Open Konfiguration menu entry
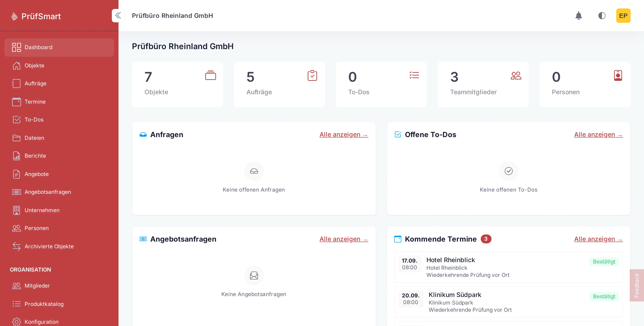 59,322
